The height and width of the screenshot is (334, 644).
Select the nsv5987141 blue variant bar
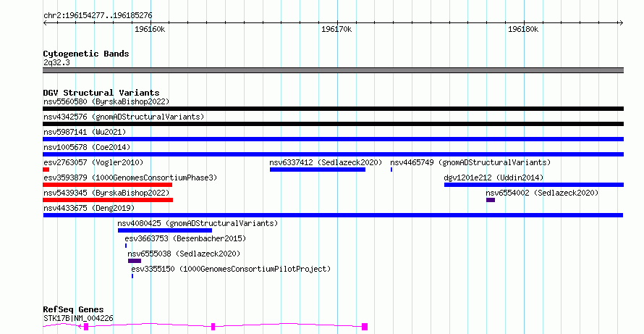333,139
